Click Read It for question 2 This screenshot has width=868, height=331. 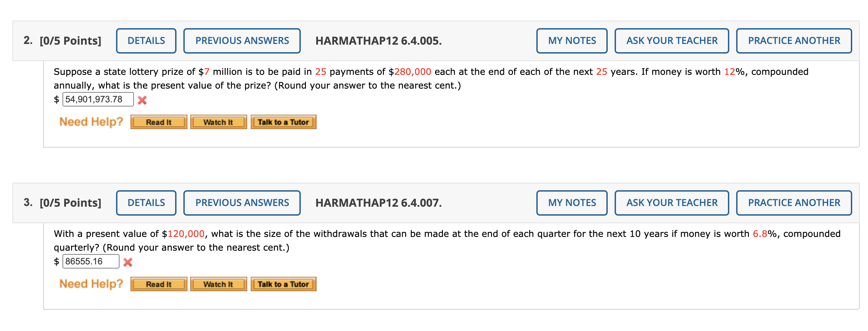pyautogui.click(x=159, y=122)
